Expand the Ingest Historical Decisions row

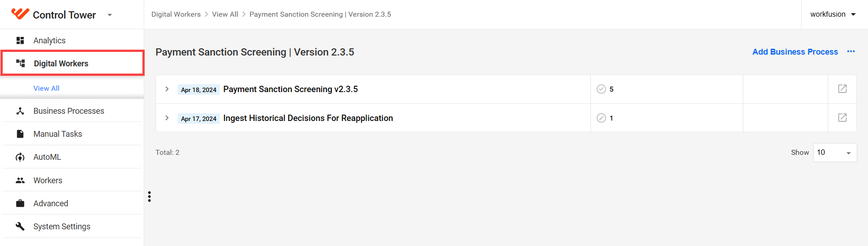point(167,118)
